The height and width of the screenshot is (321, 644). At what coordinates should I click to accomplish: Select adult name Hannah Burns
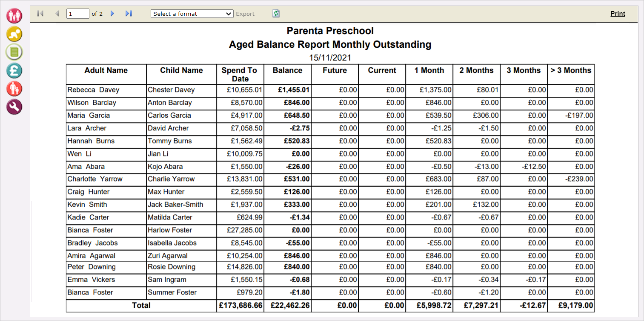click(x=91, y=141)
